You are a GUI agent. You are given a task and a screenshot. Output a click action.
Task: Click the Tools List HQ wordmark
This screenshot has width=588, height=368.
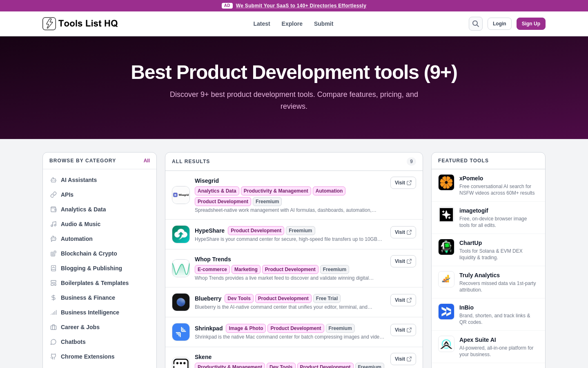88,24
